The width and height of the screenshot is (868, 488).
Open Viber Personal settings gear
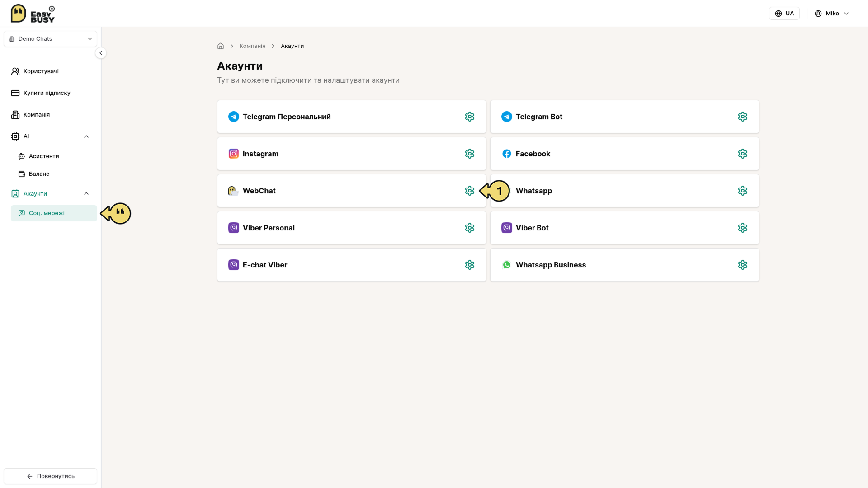pyautogui.click(x=470, y=228)
